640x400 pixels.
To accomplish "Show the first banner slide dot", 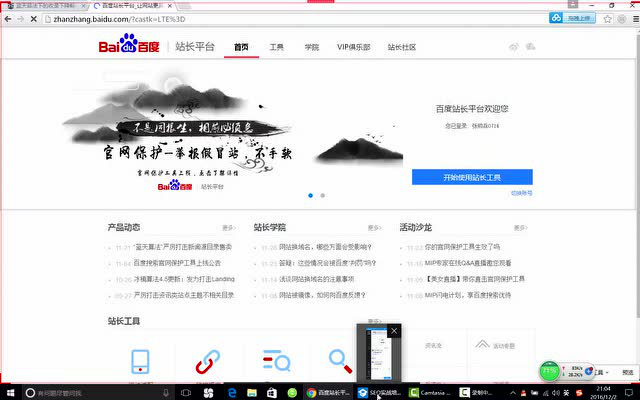I will 311,196.
